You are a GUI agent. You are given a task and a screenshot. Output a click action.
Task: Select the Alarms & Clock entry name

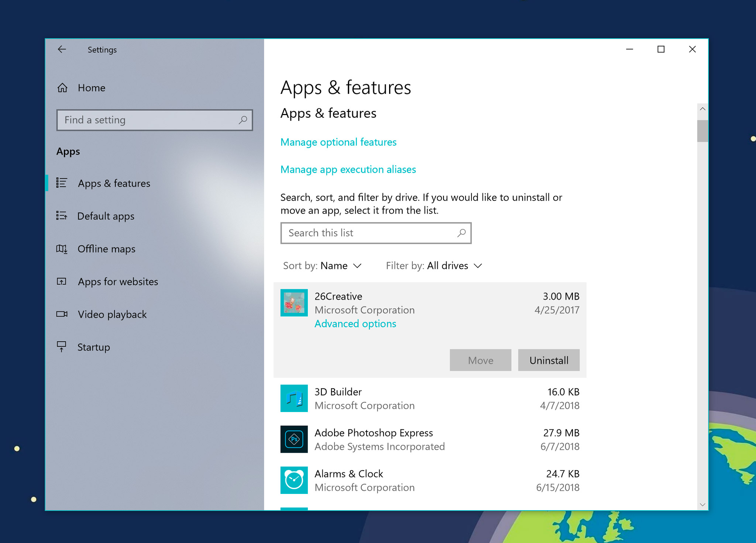(349, 474)
